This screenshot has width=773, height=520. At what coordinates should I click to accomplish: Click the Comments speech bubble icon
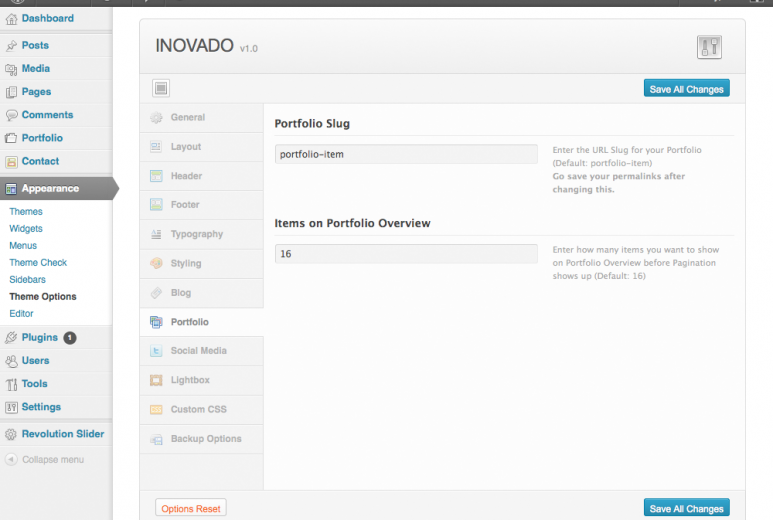(x=11, y=115)
